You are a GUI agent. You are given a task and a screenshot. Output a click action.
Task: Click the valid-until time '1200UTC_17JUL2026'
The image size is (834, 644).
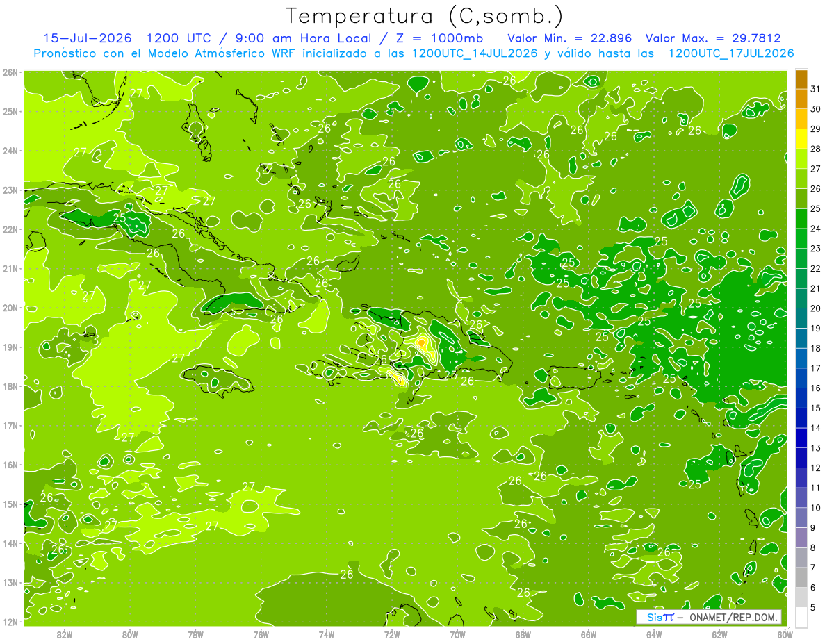point(731,53)
